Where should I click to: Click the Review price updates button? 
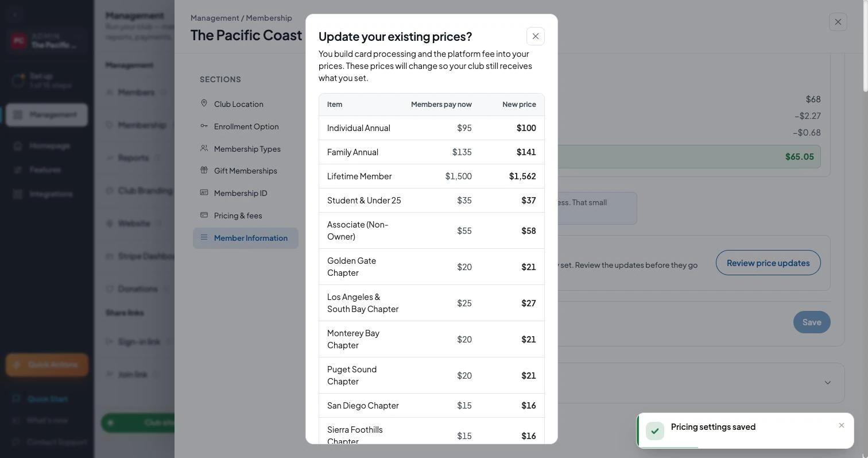[x=768, y=263]
